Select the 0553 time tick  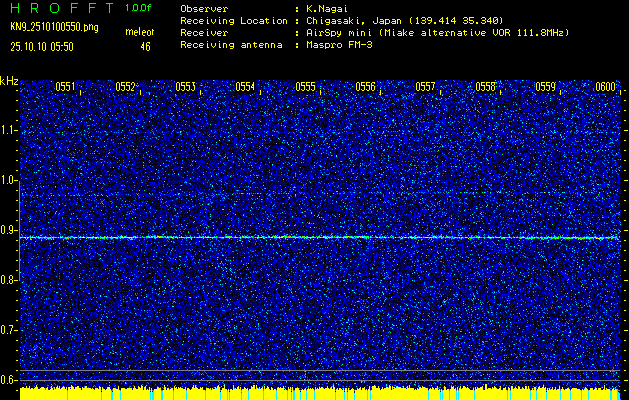pos(185,87)
